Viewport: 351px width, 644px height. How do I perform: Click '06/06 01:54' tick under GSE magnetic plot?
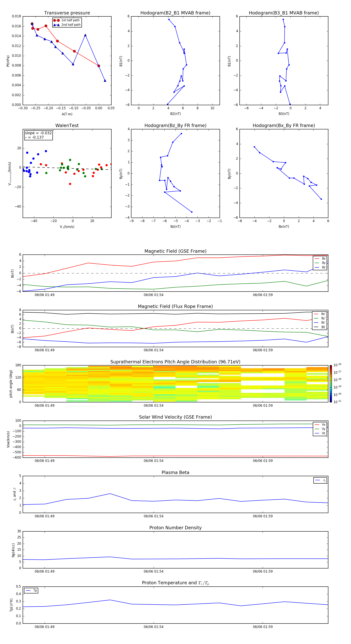click(153, 295)
